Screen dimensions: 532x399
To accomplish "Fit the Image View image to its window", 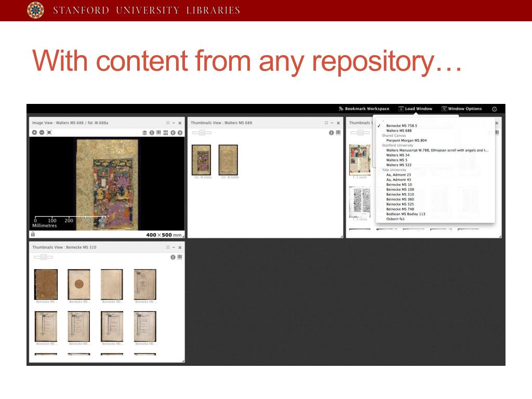I will tap(49, 132).
